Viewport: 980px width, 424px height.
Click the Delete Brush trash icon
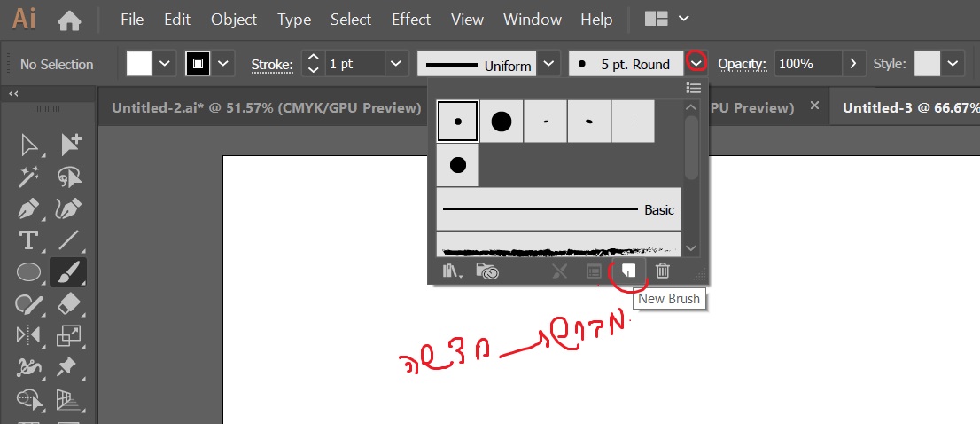pos(662,271)
